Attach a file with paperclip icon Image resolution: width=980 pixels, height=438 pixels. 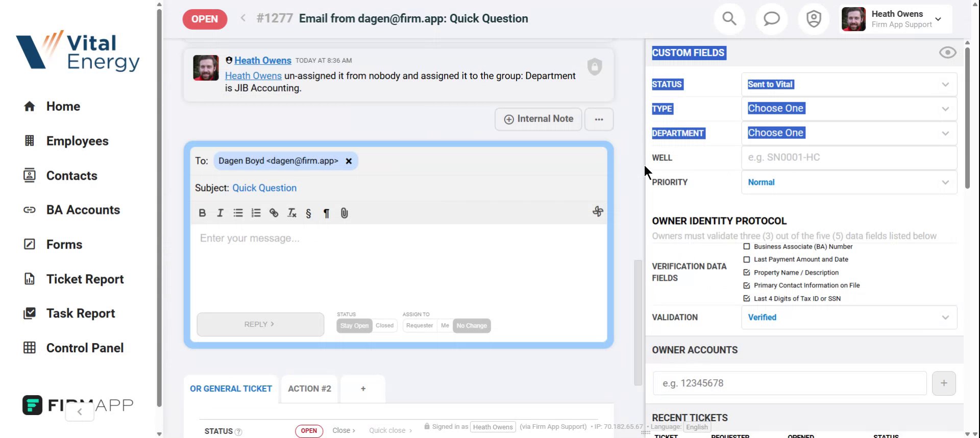344,213
